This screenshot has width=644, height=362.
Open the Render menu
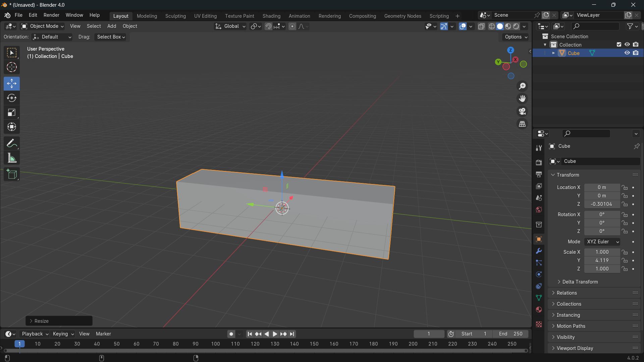[x=51, y=15]
